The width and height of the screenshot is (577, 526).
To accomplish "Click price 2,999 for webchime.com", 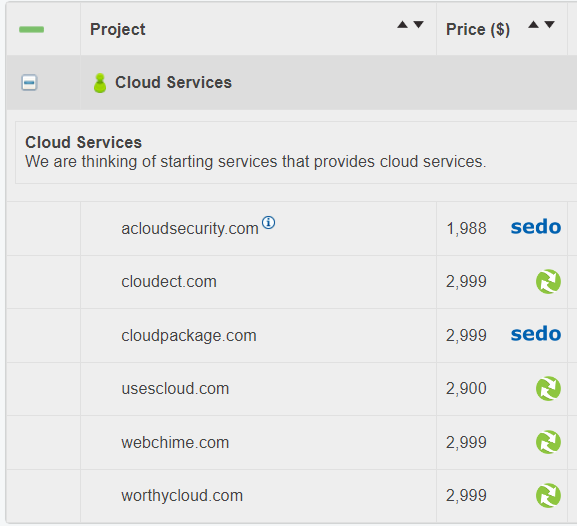I will tap(466, 442).
